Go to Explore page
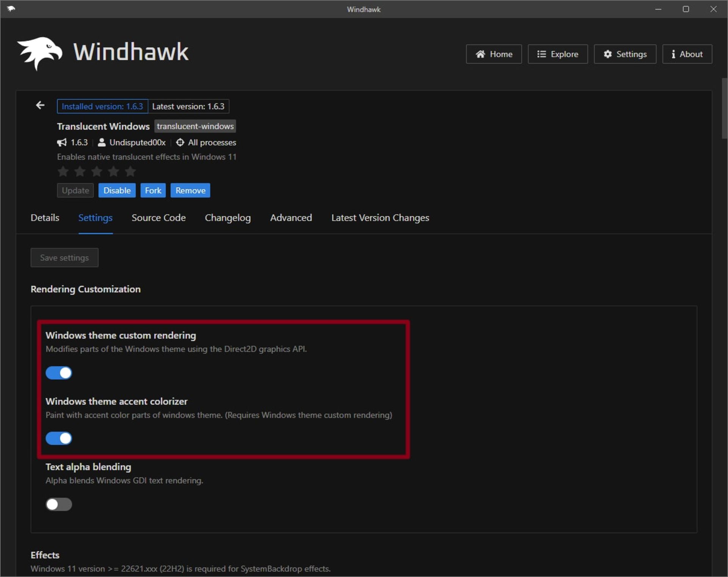 click(x=557, y=54)
